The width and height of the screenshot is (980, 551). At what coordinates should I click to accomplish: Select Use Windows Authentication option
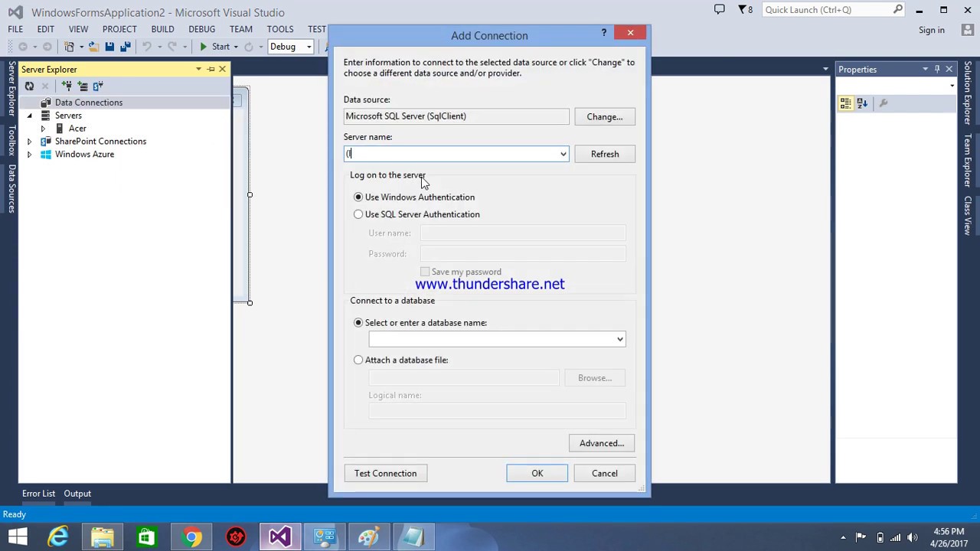358,197
